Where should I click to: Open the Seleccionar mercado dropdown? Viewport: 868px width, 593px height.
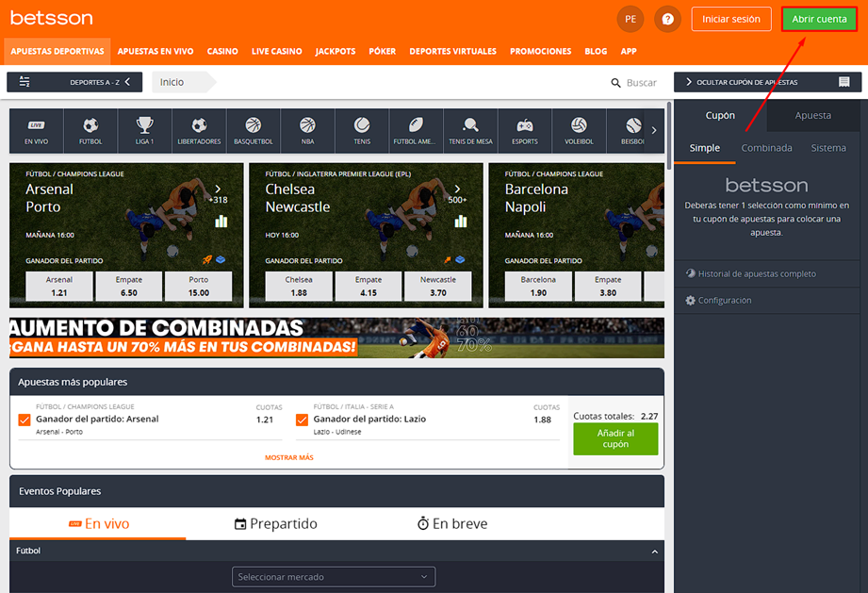[x=334, y=576]
